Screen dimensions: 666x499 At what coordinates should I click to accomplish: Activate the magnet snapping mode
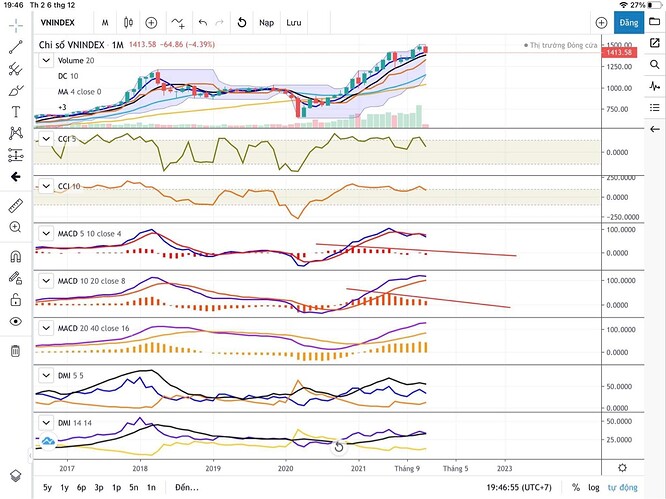pos(15,255)
